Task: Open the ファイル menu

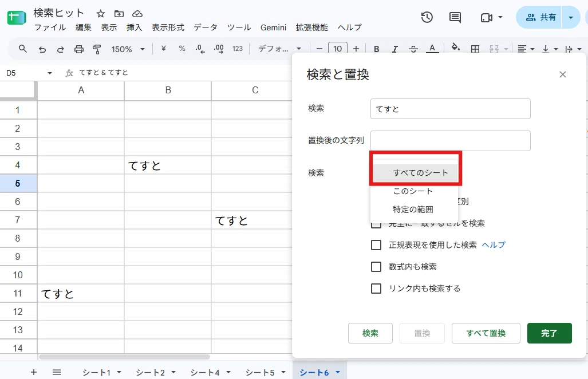Action: [x=50, y=27]
